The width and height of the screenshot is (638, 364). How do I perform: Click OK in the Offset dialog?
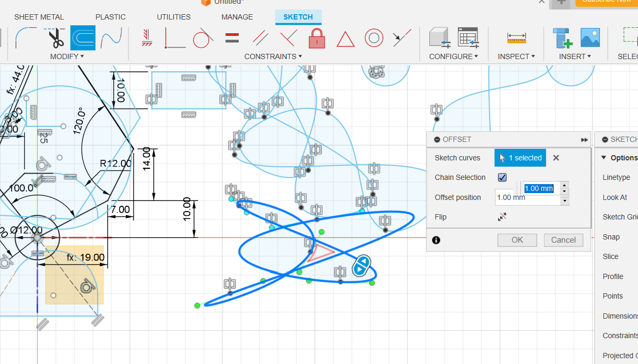click(x=517, y=240)
